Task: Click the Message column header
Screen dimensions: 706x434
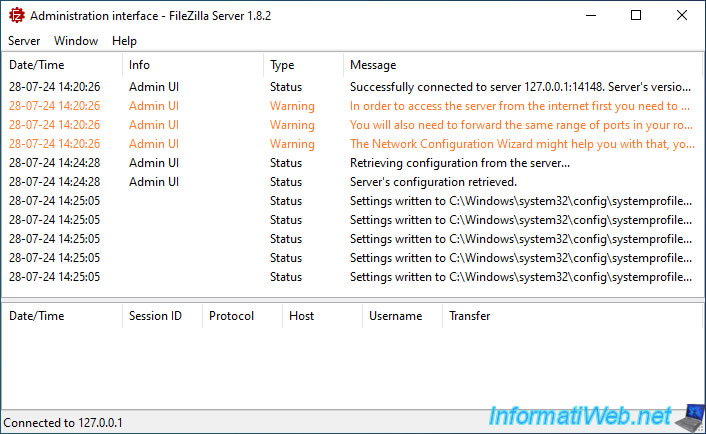Action: 373,65
